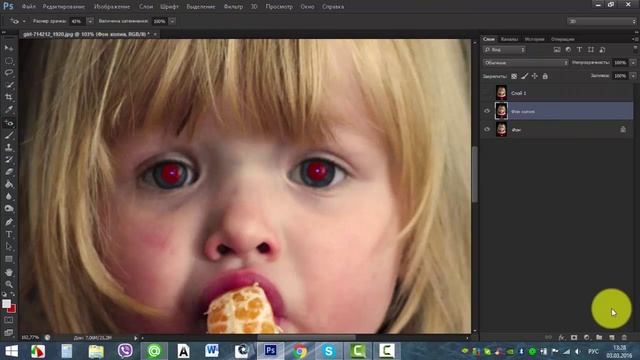Toggle shape layers filter
Viewport: 640px width, 360px height.
coord(591,50)
